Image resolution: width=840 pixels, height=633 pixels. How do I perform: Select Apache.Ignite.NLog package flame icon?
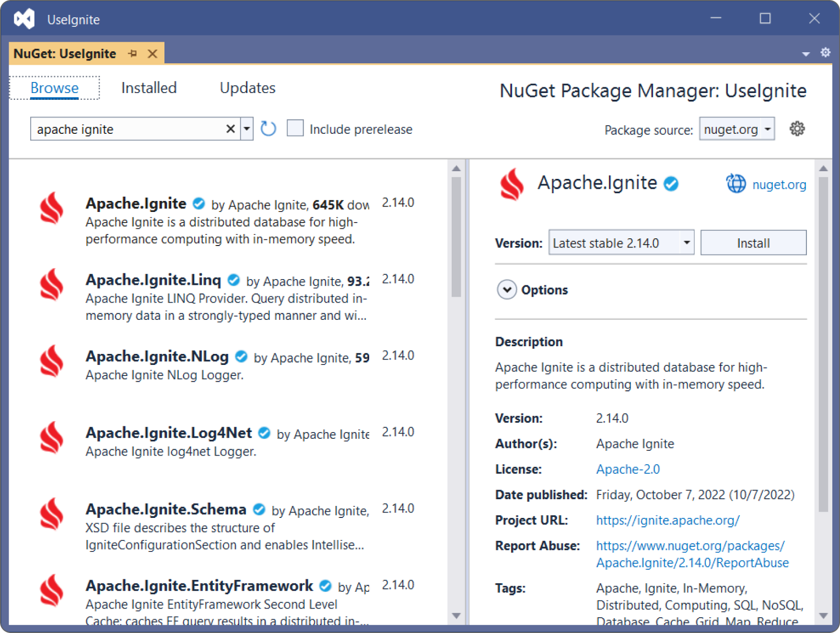pos(52,361)
